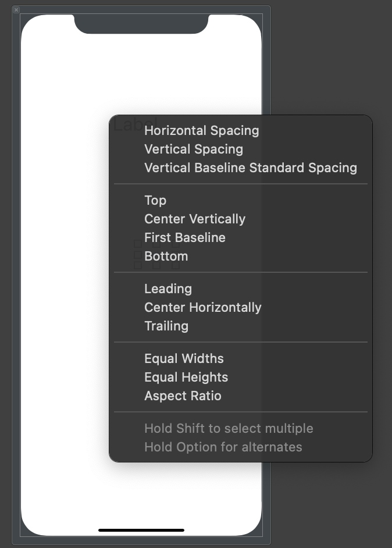Select Equal Widths constraint
Screen dimensions: 392x548
[x=184, y=358]
